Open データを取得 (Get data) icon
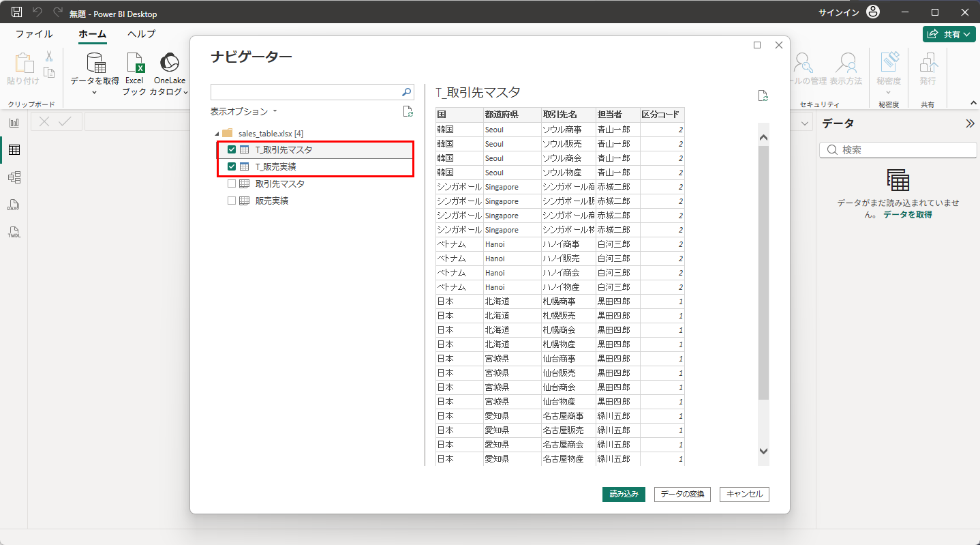 95,63
